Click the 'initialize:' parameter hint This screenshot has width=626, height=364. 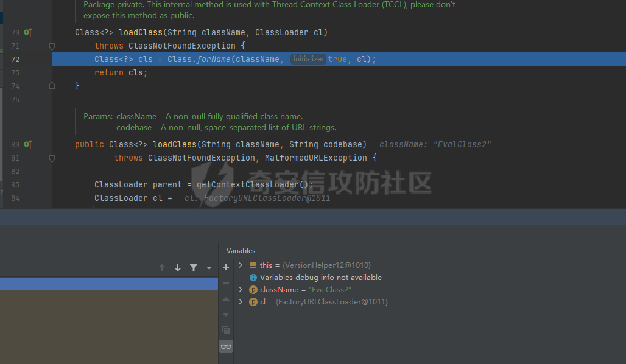coord(308,59)
